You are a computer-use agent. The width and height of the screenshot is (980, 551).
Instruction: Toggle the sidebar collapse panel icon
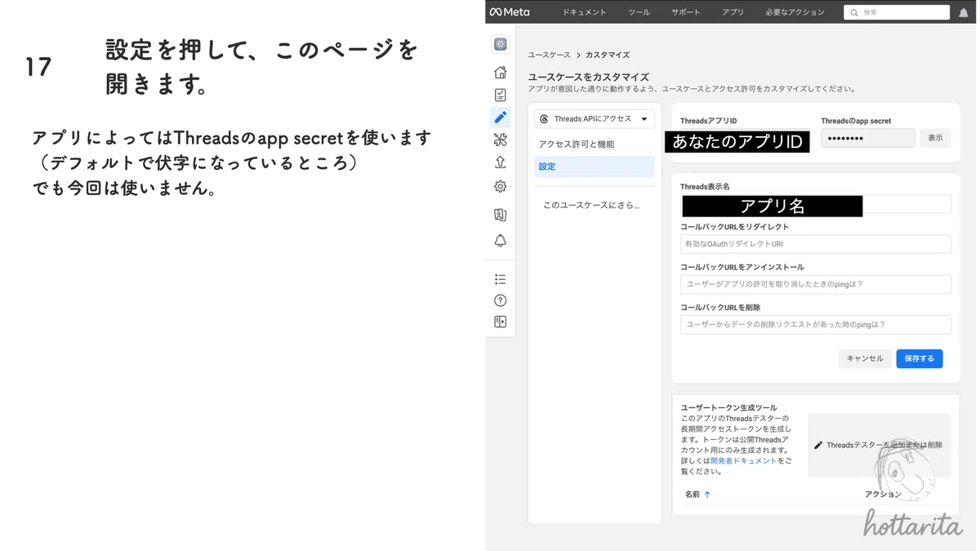(x=501, y=322)
